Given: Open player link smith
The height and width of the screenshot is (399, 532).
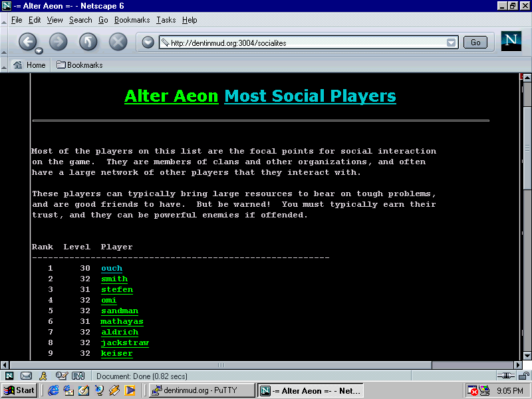Looking at the screenshot, I should pos(114,279).
